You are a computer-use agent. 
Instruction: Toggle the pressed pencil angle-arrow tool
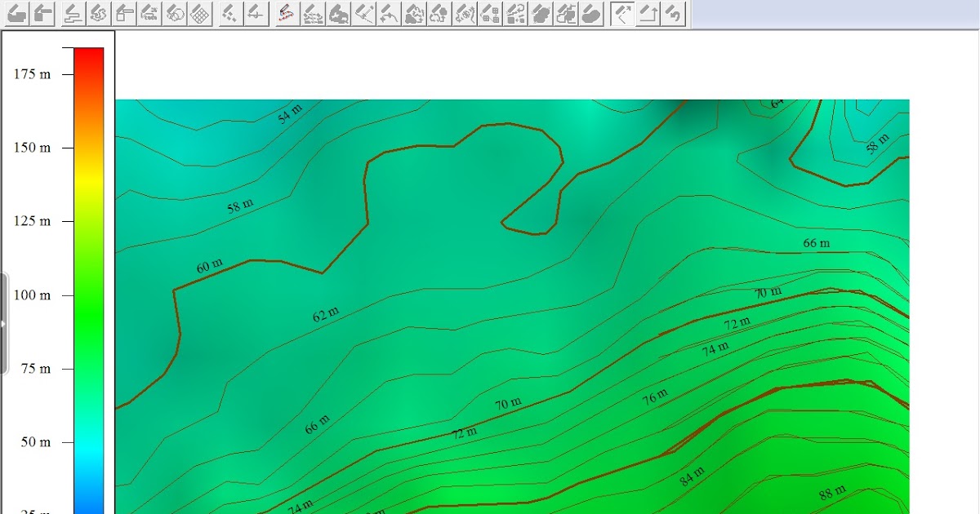pos(622,13)
